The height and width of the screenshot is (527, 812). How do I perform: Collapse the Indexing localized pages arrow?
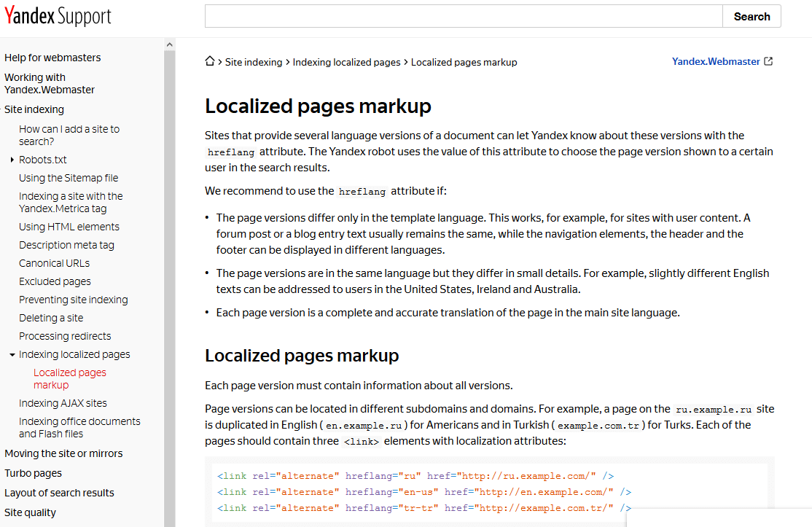click(12, 354)
